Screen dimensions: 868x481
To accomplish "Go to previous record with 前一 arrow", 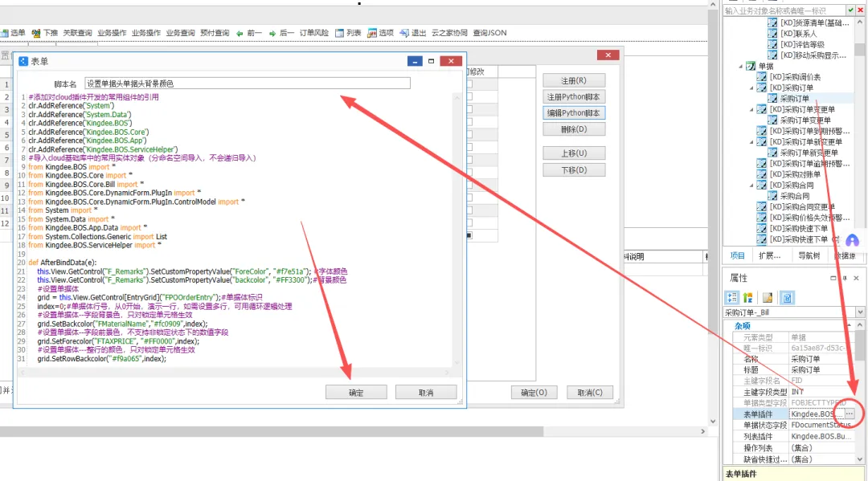I will coord(240,34).
